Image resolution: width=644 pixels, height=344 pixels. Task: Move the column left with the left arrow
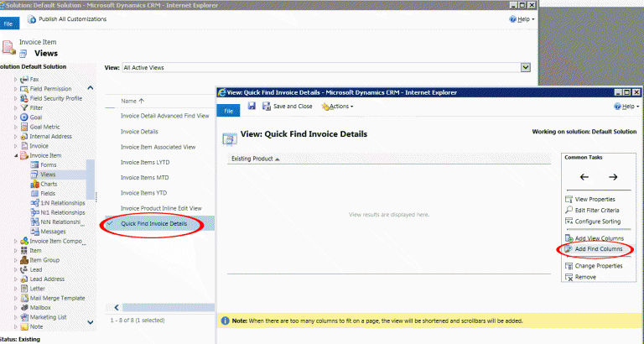(584, 177)
